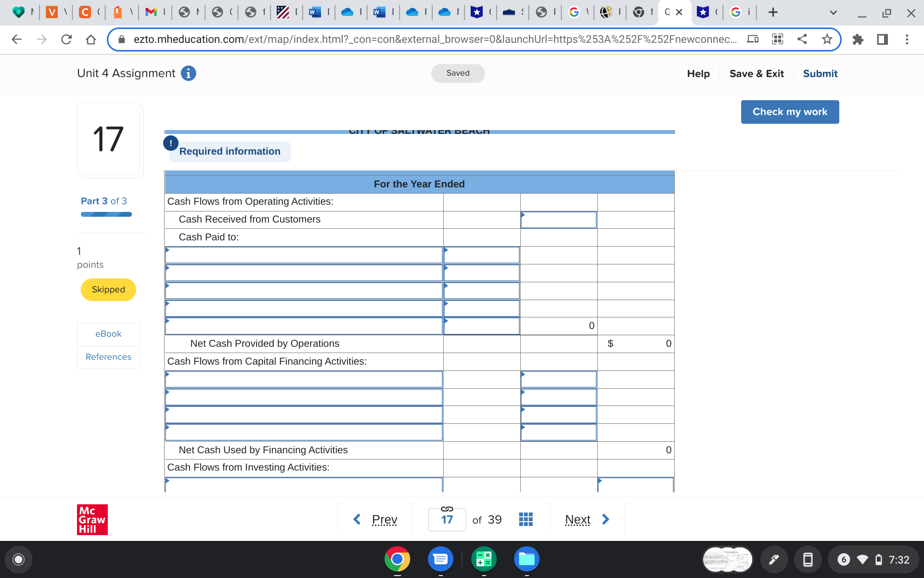This screenshot has height=578, width=924.
Task: Expand the first Capital Financing activity dropdown
Action: click(304, 380)
